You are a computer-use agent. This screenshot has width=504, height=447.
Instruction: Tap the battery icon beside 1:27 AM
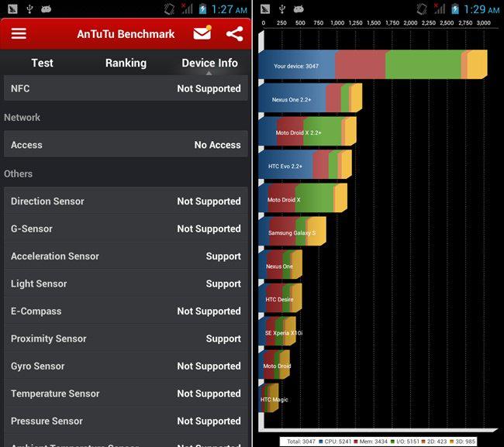(202, 9)
